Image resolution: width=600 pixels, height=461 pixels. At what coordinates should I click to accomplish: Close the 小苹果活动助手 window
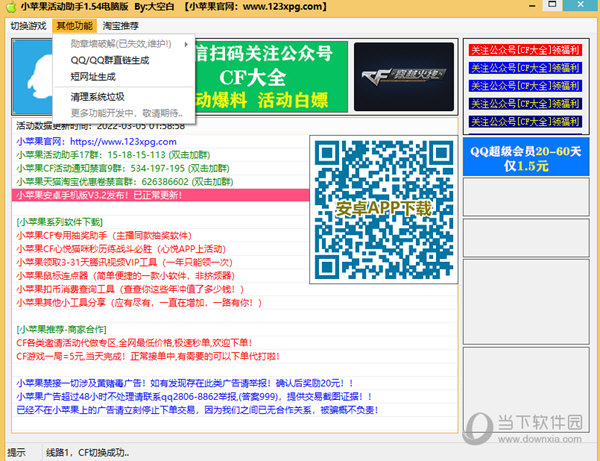tap(580, 5)
